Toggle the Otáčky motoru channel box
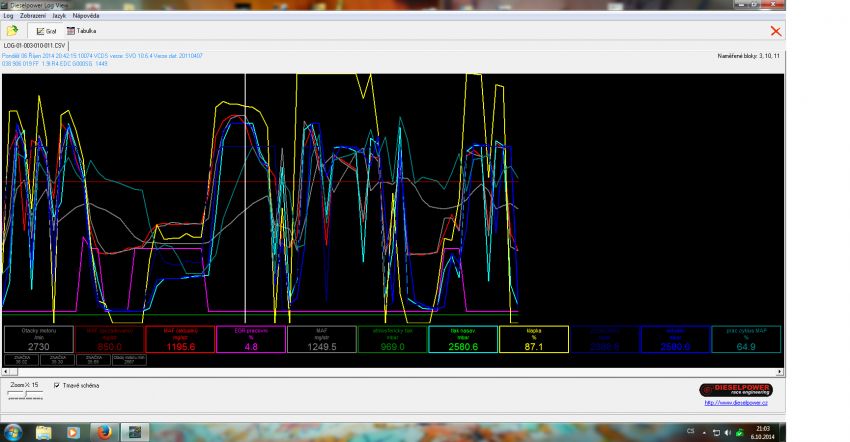The height and width of the screenshot is (442, 850). point(38,339)
